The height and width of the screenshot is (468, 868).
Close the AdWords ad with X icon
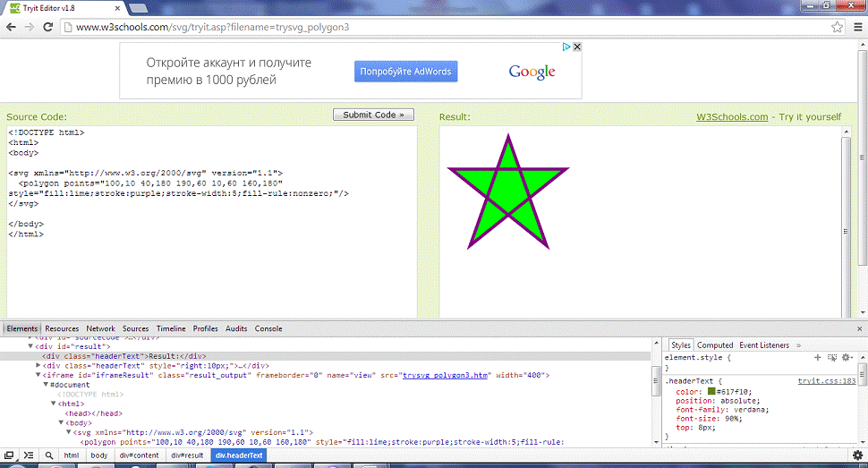[x=577, y=47]
